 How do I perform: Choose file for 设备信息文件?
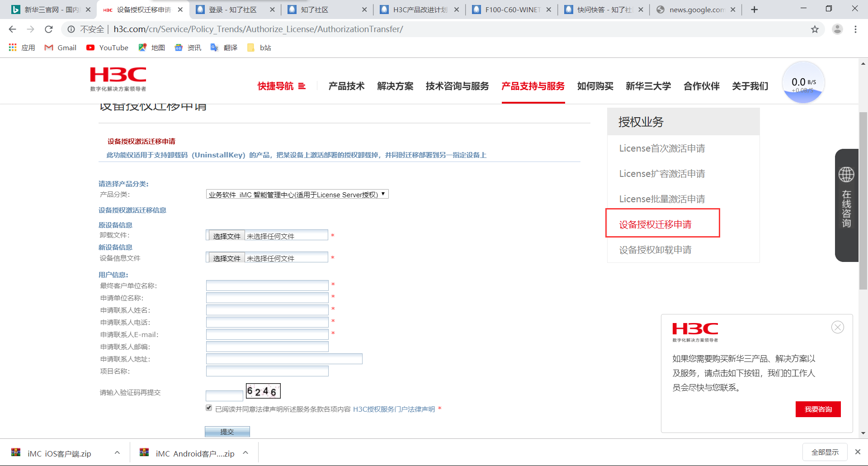coord(226,258)
